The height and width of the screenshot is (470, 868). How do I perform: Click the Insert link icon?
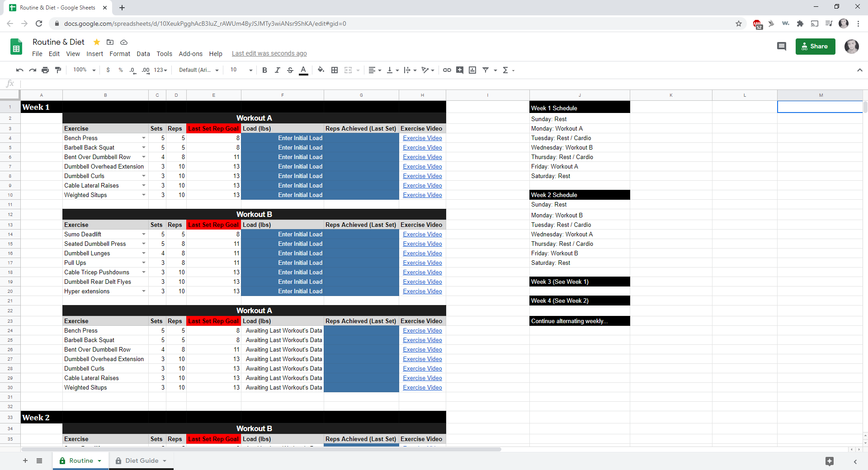[447, 70]
